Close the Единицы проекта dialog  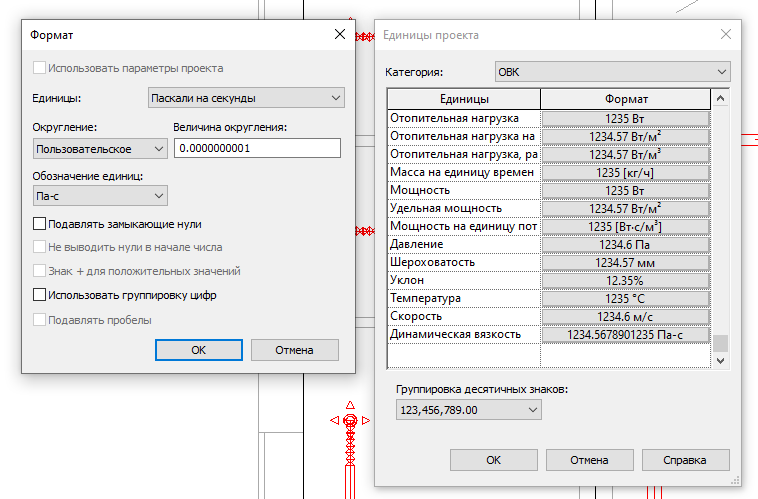pos(726,34)
